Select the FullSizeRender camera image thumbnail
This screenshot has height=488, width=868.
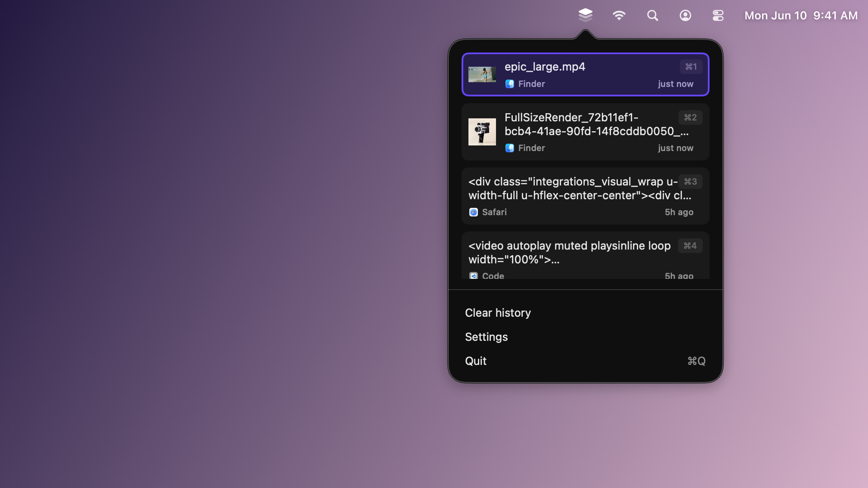point(482,132)
